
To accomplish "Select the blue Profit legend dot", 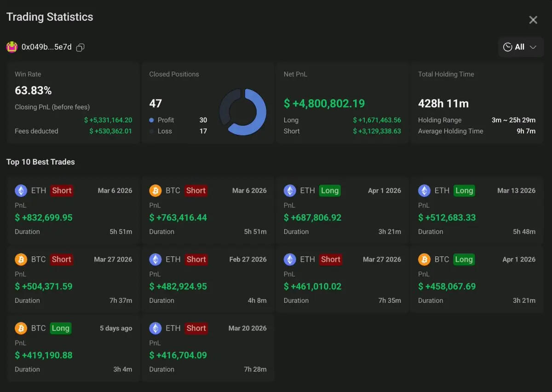I will (x=152, y=120).
